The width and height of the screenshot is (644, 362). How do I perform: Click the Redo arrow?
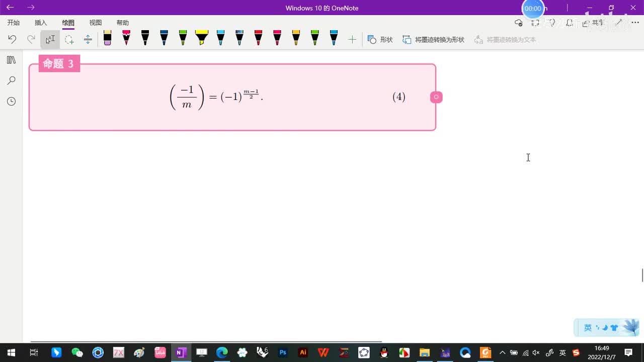point(31,39)
